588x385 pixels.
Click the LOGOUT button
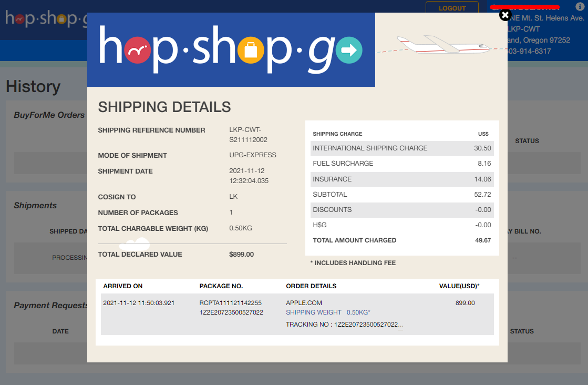pyautogui.click(x=452, y=8)
